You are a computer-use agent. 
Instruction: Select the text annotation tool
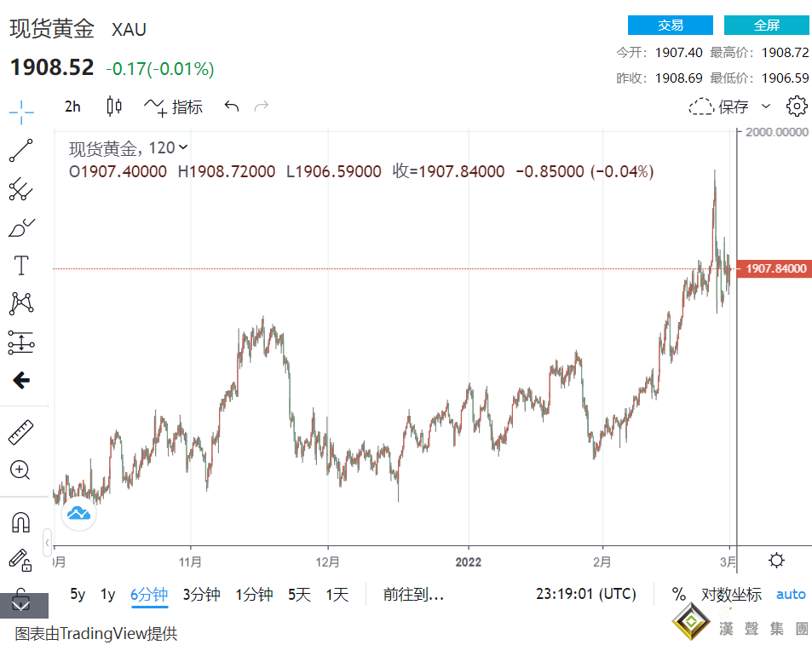point(21,266)
